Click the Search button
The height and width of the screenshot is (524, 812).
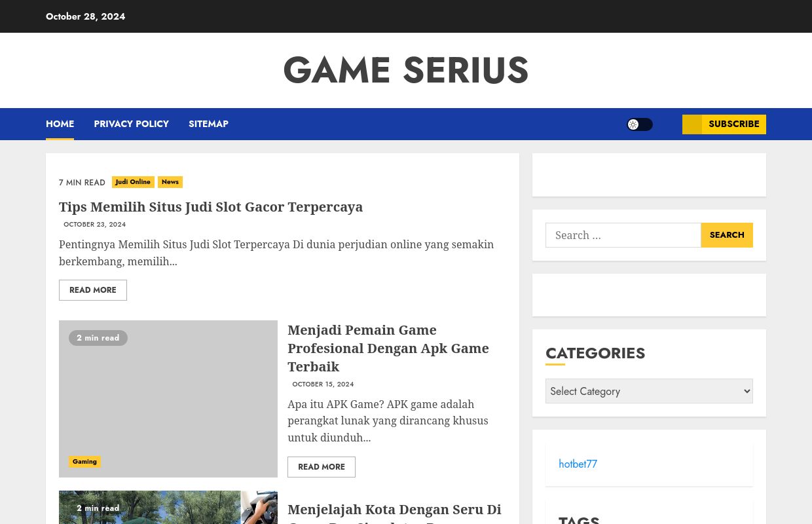click(727, 235)
